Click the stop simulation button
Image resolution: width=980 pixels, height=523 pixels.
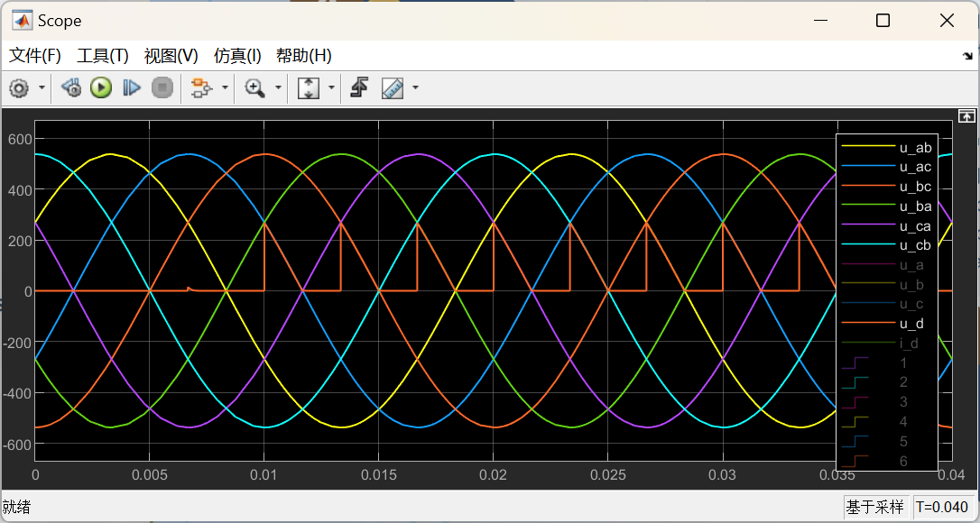(162, 88)
